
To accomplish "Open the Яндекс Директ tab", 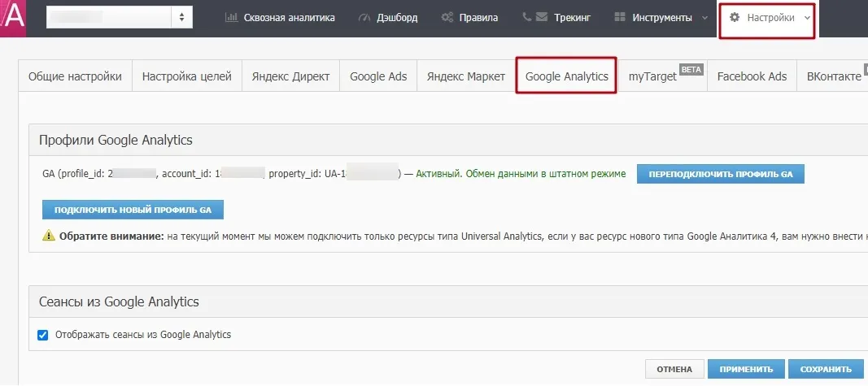I will [290, 76].
